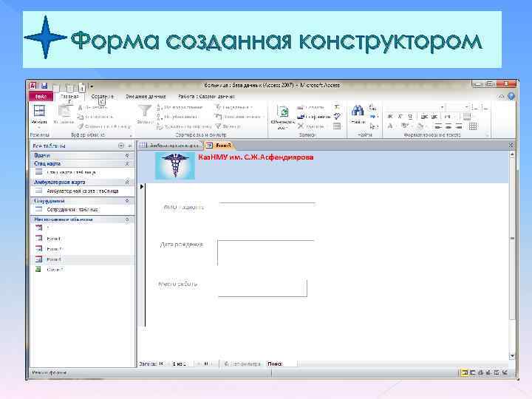The height and width of the screenshot is (399, 532).
Task: Open the Выделение filter dropdown
Action: (x=234, y=108)
